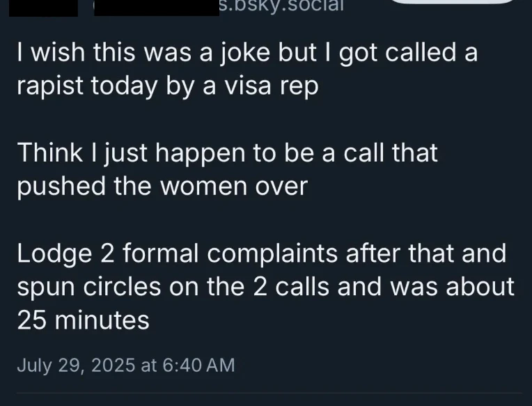
Task: Click the word "circles" in the post
Action: tap(122, 287)
